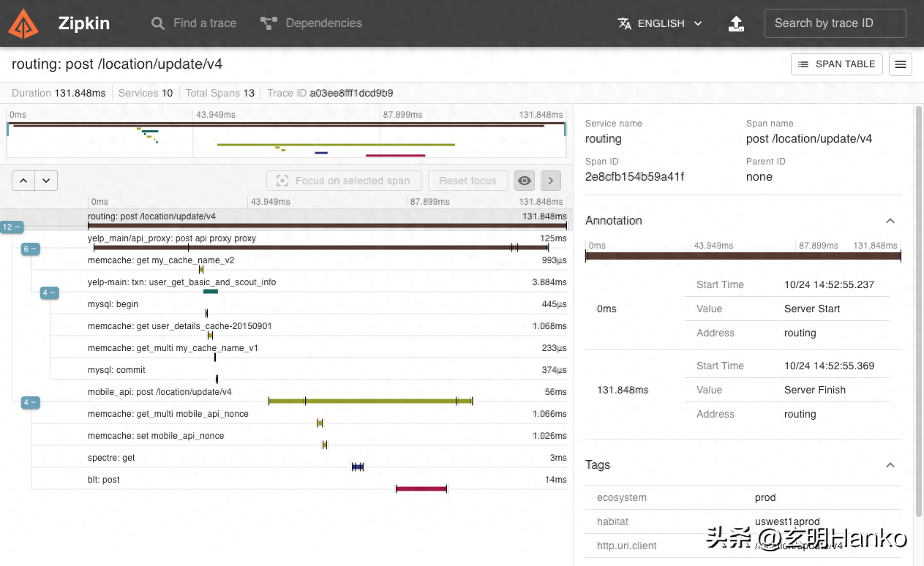
Task: Click the down arrow span navigation button
Action: (46, 181)
